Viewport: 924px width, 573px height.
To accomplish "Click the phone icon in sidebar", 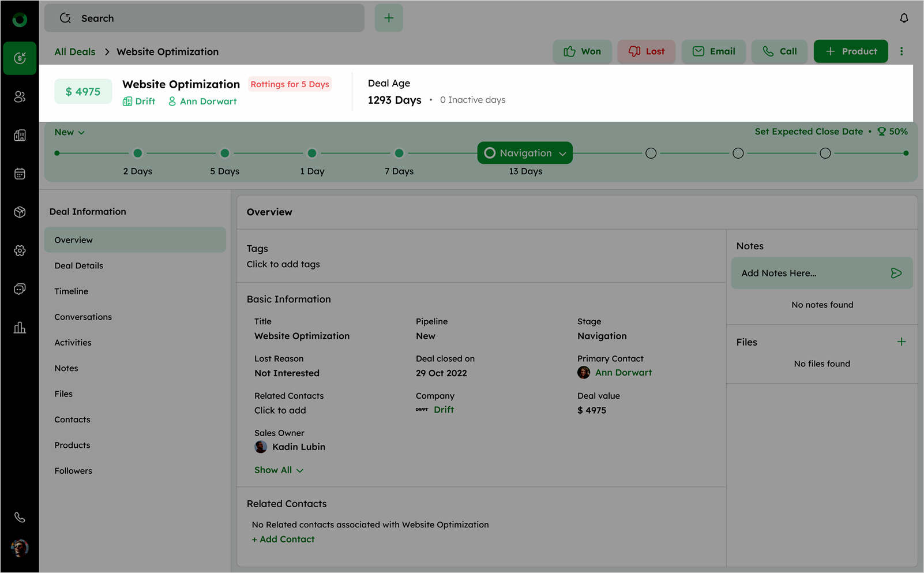I will click(x=20, y=517).
